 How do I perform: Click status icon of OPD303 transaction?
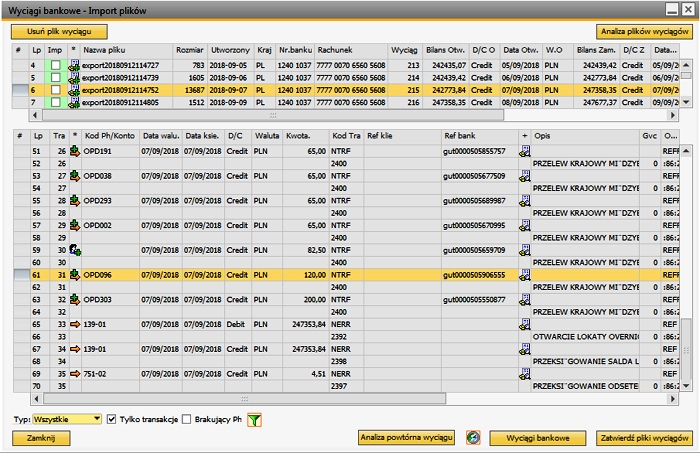(x=75, y=299)
